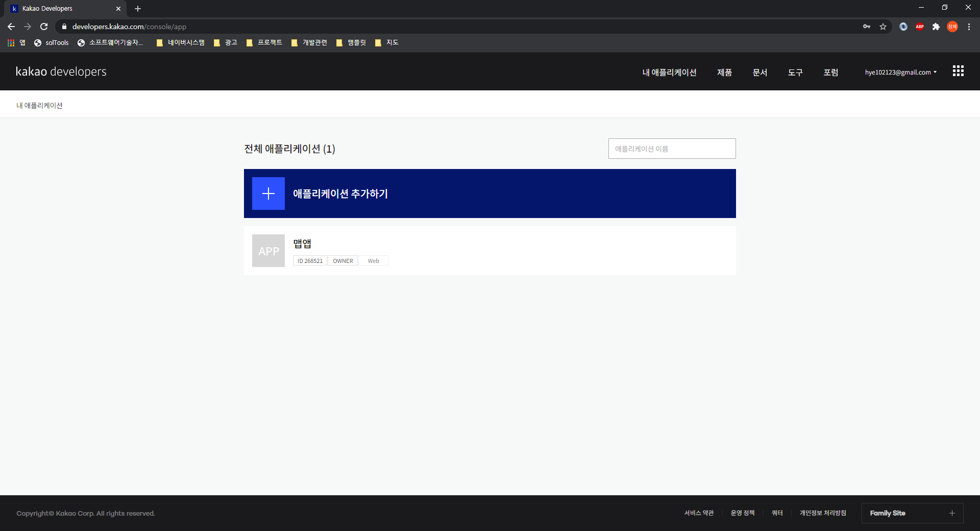
Task: Click the plus icon to add application
Action: tap(268, 194)
